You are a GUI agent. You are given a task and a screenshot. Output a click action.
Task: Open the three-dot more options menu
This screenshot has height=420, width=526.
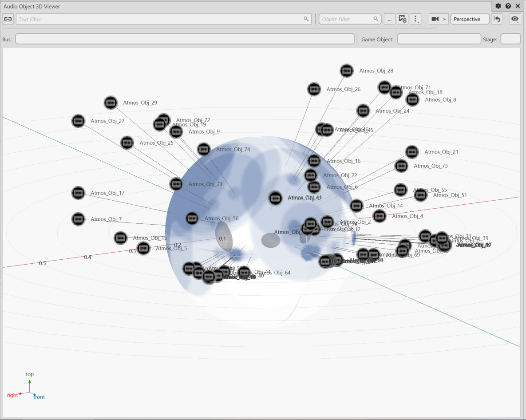[415, 19]
